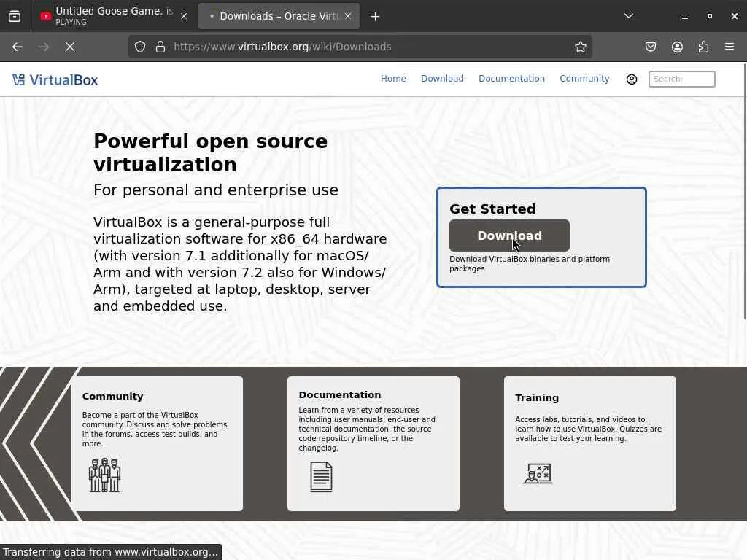Go back to the previous page
The height and width of the screenshot is (560, 747).
coord(18,47)
